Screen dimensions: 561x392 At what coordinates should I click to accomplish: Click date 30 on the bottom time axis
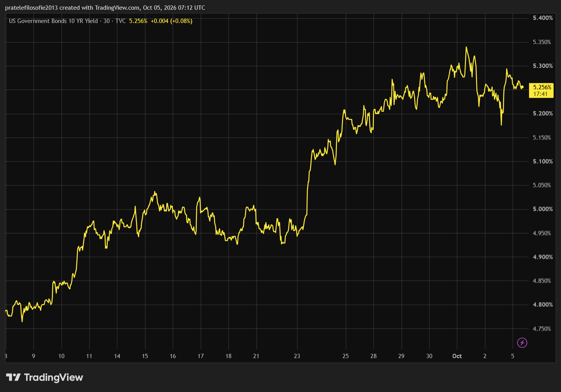[429, 356]
